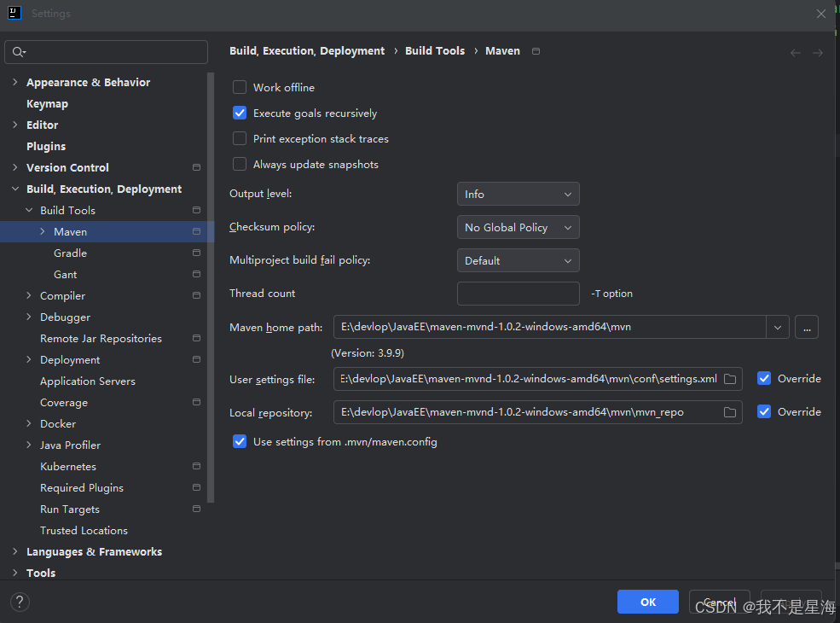Viewport: 840px width, 623px height.
Task: Expand the Docker node
Action: point(29,423)
